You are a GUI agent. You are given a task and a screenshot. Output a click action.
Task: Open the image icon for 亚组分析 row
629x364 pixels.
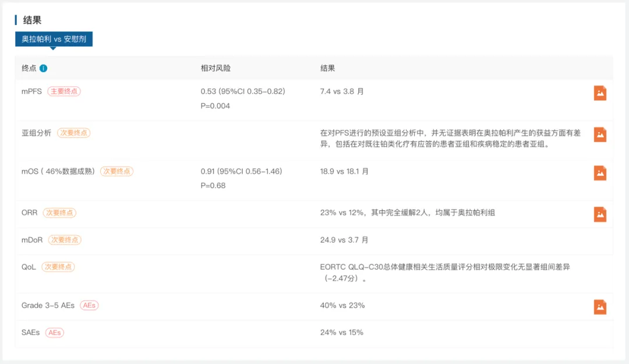[600, 135]
